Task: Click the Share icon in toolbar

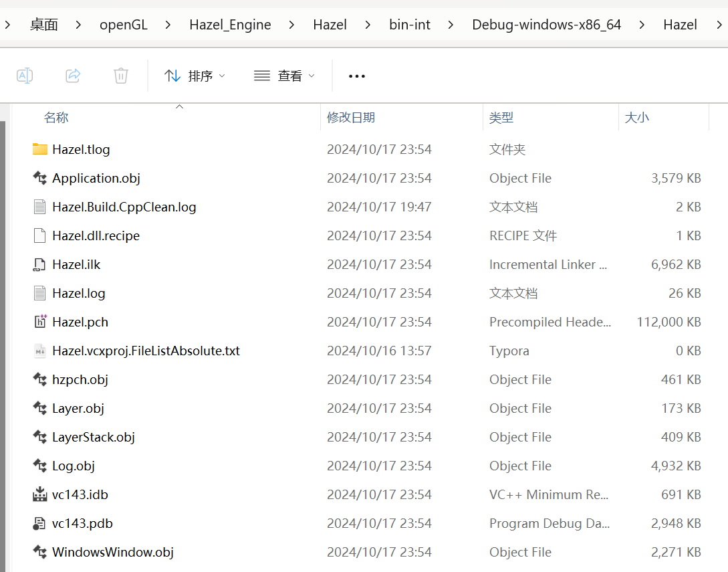Action: (x=73, y=76)
